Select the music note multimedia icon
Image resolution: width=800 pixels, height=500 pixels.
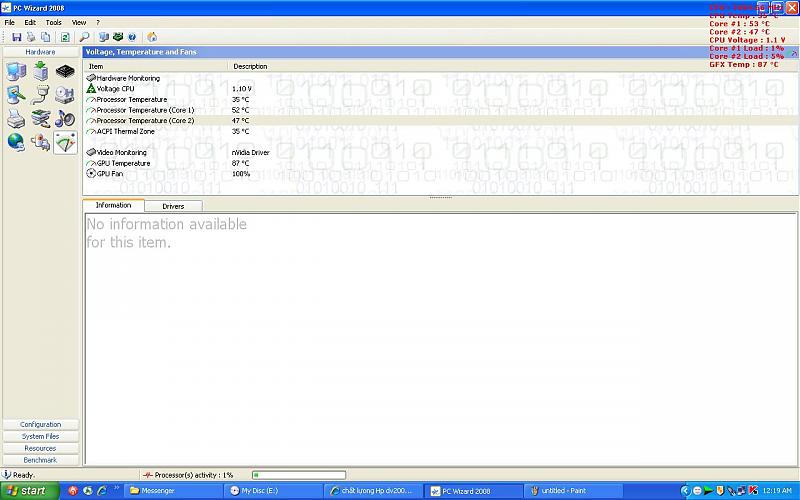click(x=65, y=119)
